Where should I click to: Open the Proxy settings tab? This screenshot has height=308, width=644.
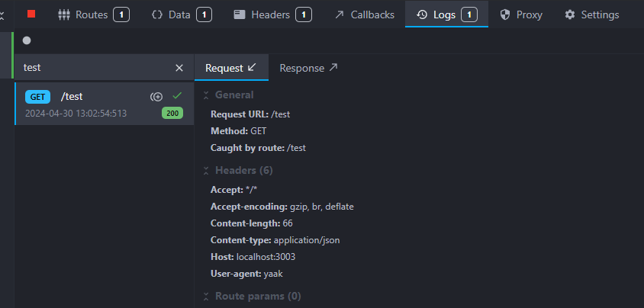(521, 14)
